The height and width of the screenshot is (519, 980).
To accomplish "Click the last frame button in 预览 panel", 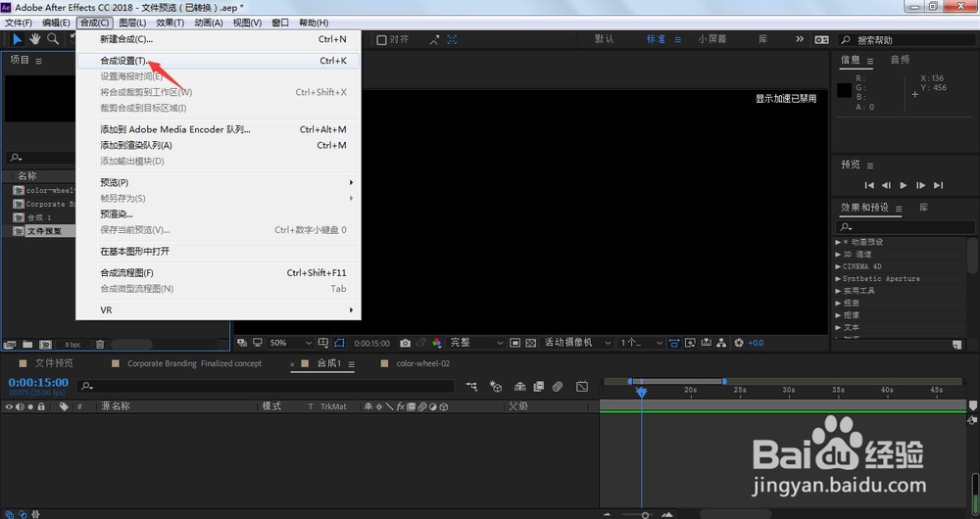I will click(x=938, y=185).
